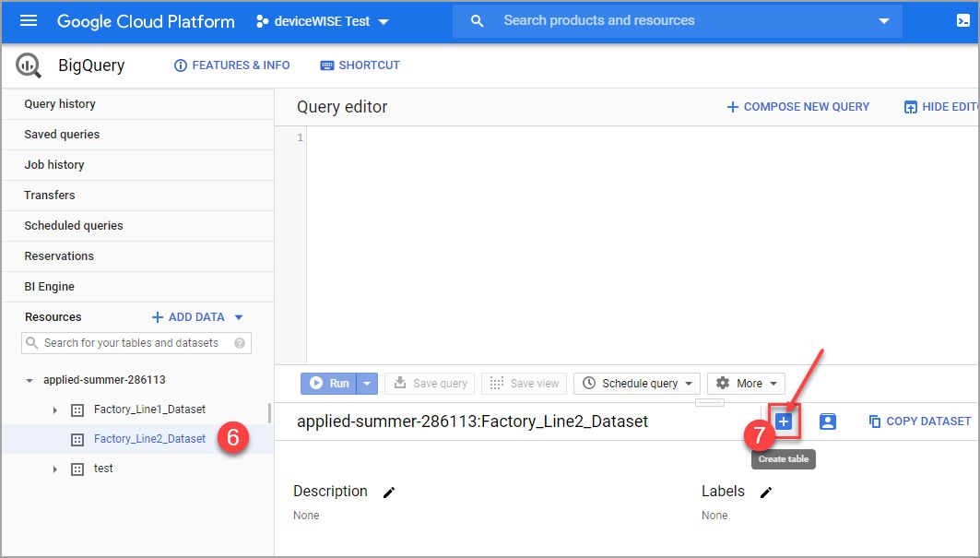
Task: Click HIDE EDITOR button
Action: coord(940,107)
